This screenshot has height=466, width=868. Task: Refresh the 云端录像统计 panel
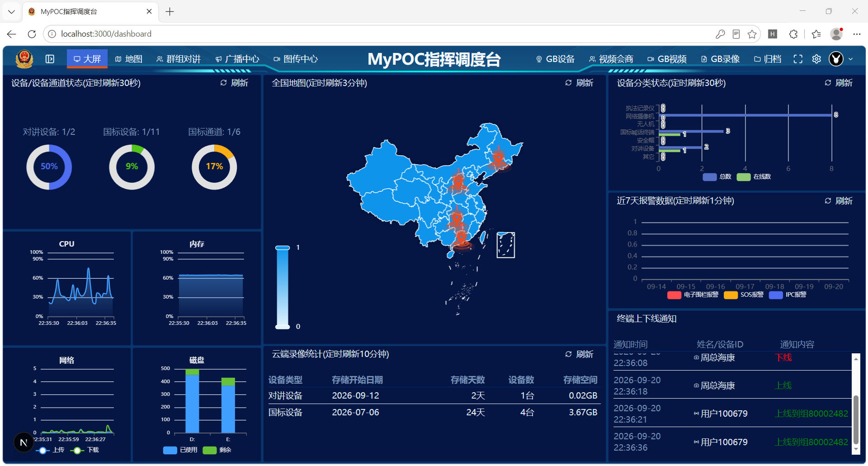coord(579,354)
